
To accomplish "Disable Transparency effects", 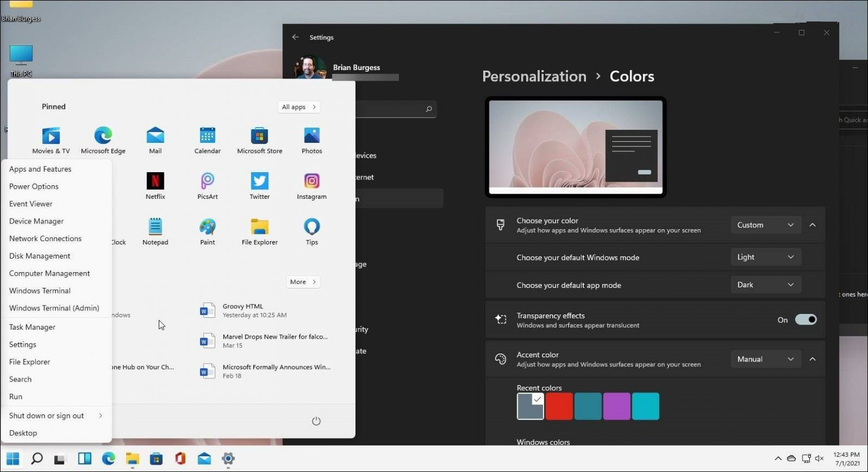I will (x=806, y=320).
